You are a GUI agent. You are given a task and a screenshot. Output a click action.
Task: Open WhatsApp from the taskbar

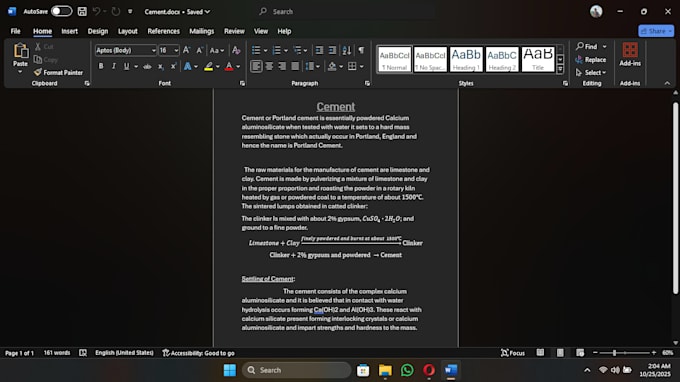pos(407,370)
